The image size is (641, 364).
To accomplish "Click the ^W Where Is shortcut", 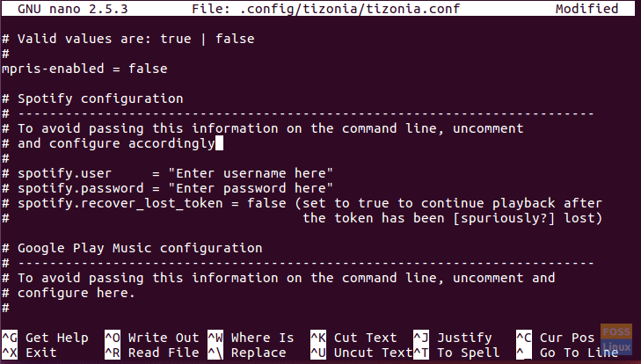I will (251, 338).
